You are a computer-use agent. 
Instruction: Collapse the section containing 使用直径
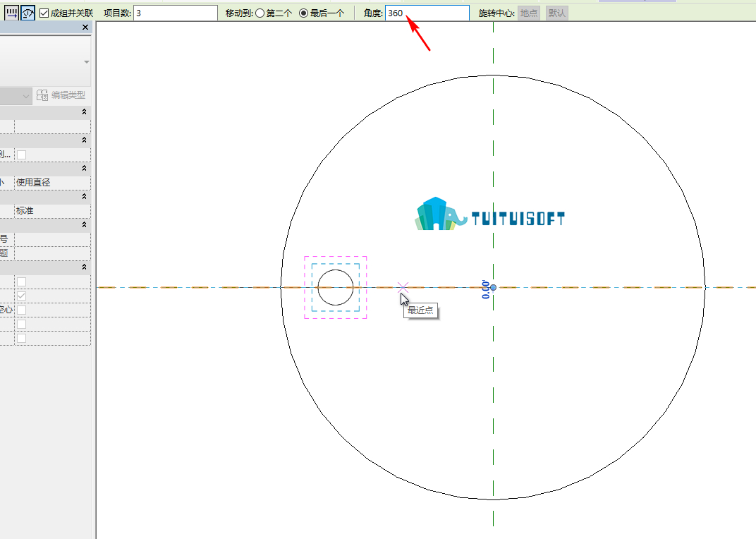coord(85,168)
